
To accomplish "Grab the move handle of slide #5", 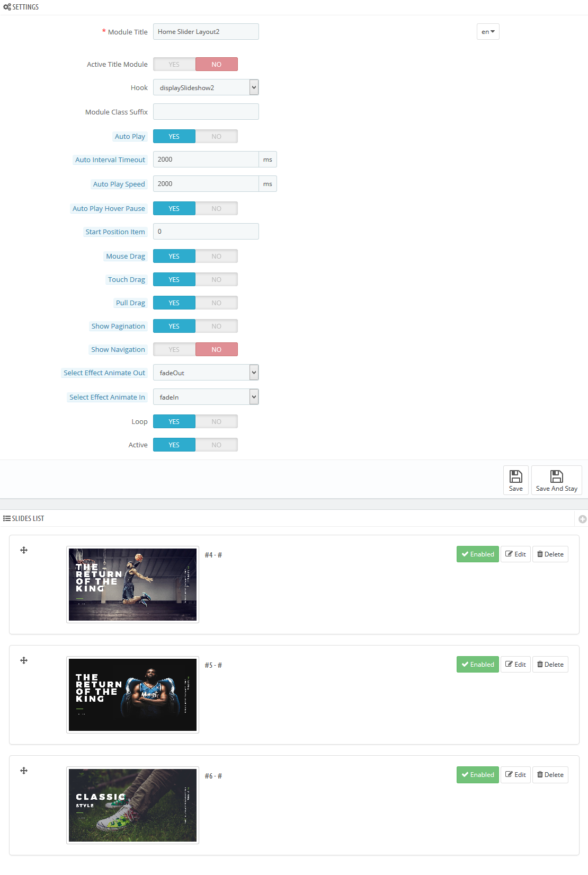I will (24, 660).
